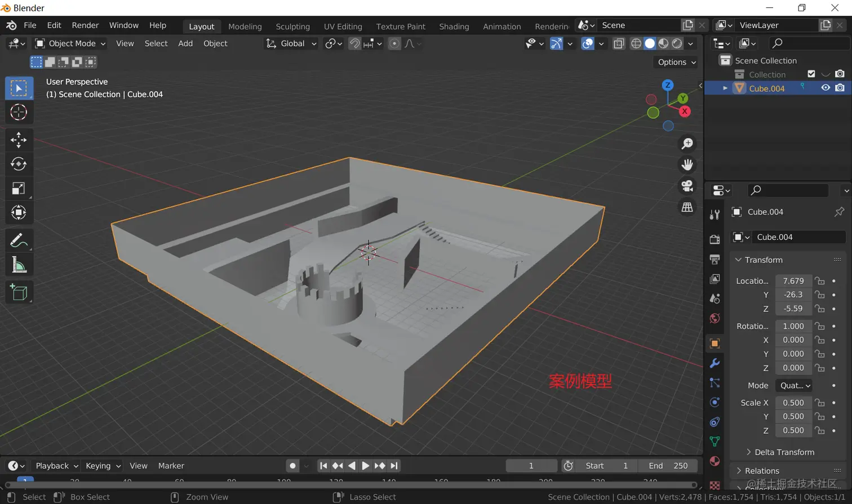The height and width of the screenshot is (504, 852).
Task: Click the Add Cube tool
Action: click(x=19, y=292)
